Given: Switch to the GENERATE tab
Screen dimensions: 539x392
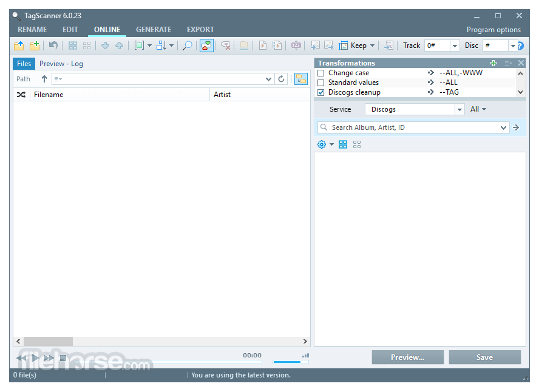Looking at the screenshot, I should (x=154, y=30).
